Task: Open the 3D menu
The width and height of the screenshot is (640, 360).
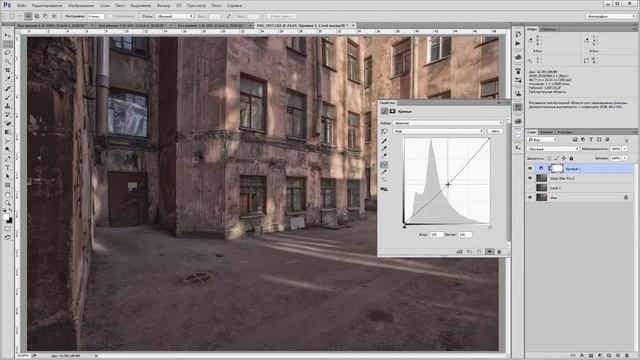Action: tap(179, 6)
